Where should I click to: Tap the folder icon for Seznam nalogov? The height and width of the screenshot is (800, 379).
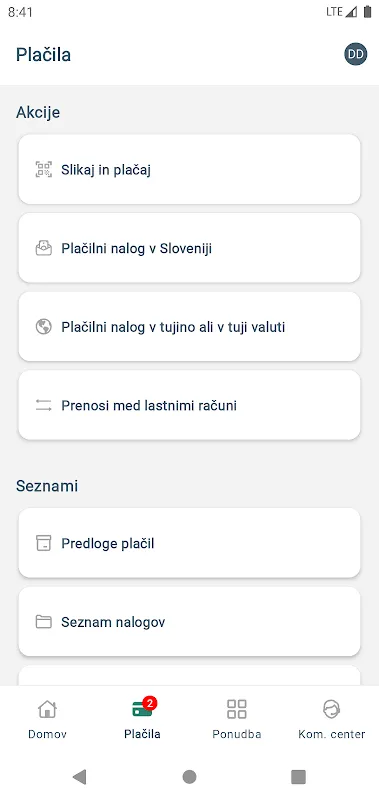coord(43,622)
